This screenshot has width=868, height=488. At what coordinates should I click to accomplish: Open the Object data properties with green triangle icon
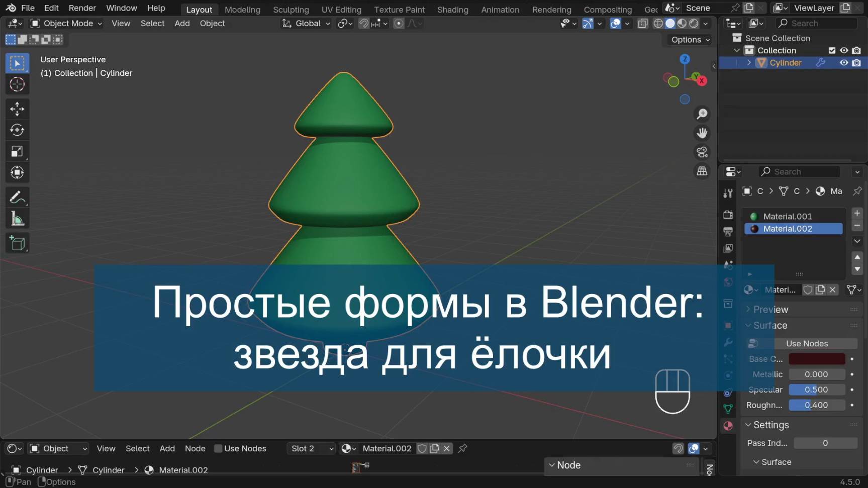[727, 409]
